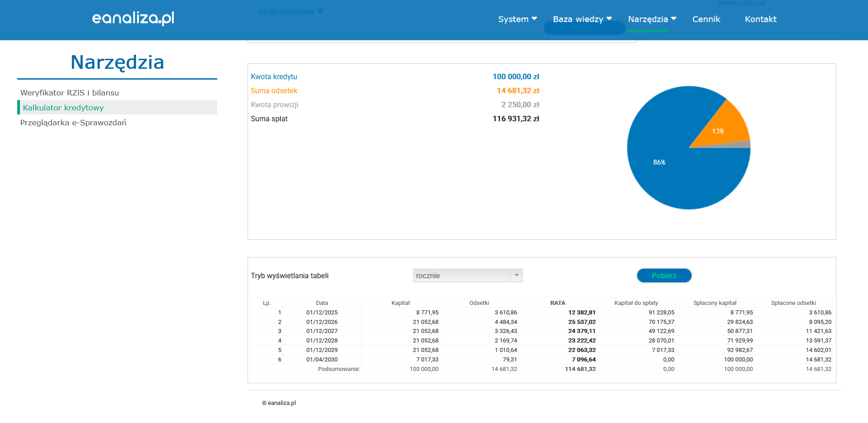Click the value 2 250,00 zł
This screenshot has width=868, height=423.
point(520,105)
